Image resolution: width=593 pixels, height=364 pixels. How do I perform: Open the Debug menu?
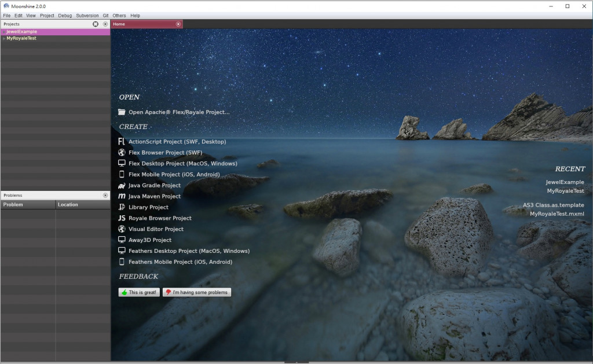point(65,16)
